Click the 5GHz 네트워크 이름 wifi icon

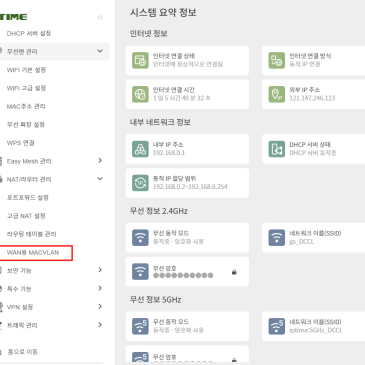(x=277, y=326)
